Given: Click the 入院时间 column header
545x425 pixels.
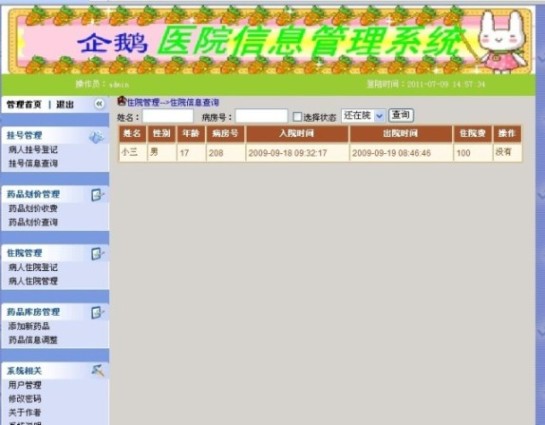Looking at the screenshot, I should pyautogui.click(x=297, y=134).
